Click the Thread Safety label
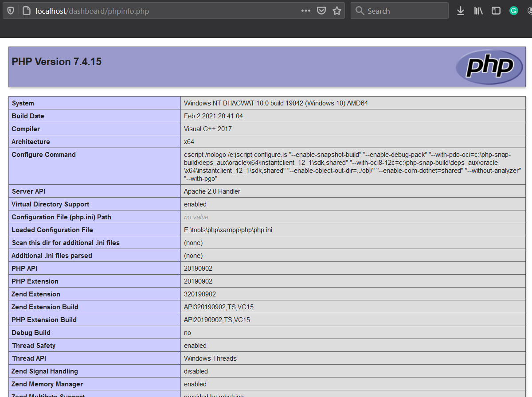 coord(34,346)
